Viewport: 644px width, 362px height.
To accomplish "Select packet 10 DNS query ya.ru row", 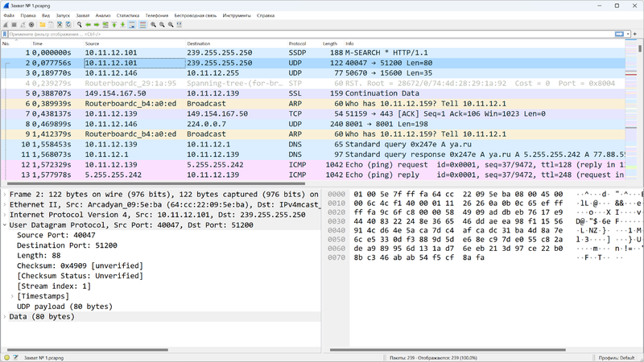I will (313, 144).
